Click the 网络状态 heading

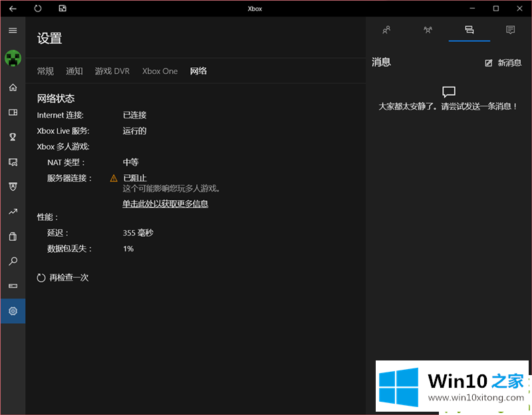tap(56, 98)
